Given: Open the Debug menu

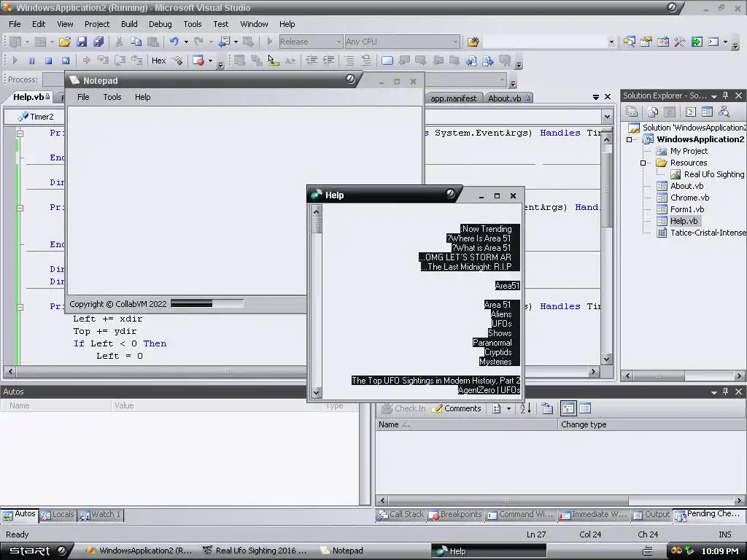Looking at the screenshot, I should (160, 24).
